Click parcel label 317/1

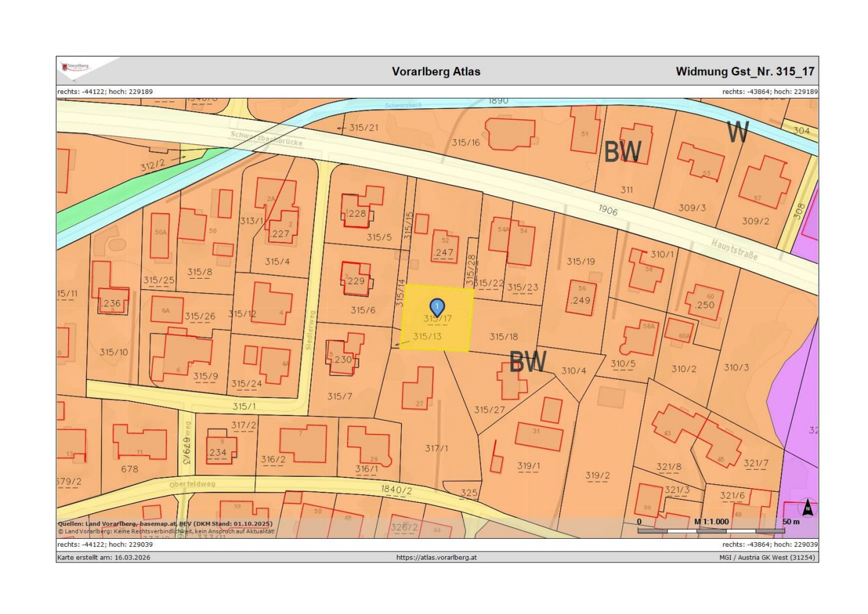(x=436, y=448)
